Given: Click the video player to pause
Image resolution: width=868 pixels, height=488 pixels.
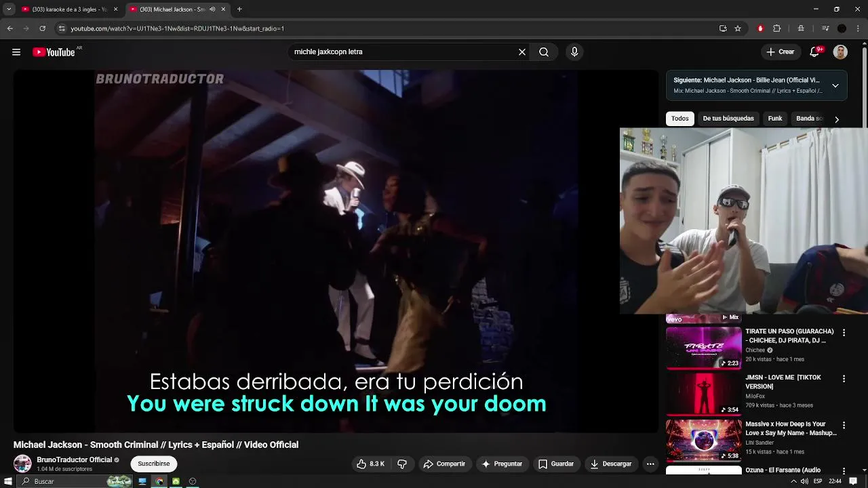Looking at the screenshot, I should coord(336,251).
